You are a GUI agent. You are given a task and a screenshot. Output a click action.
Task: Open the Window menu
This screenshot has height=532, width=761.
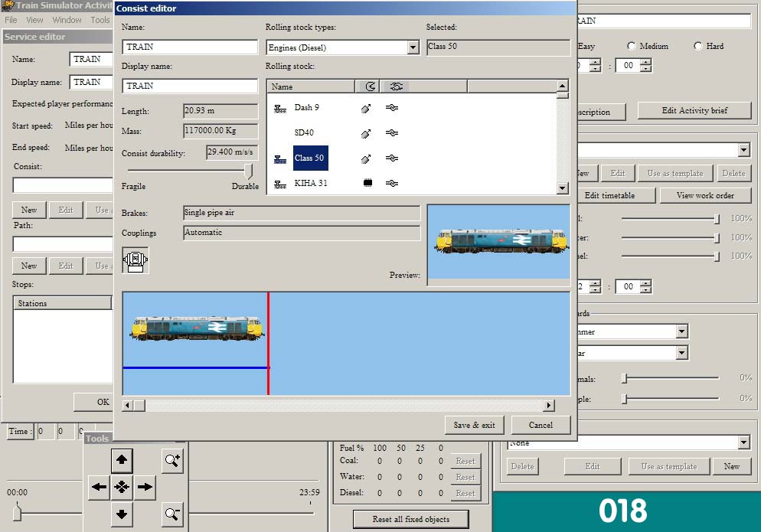(67, 20)
